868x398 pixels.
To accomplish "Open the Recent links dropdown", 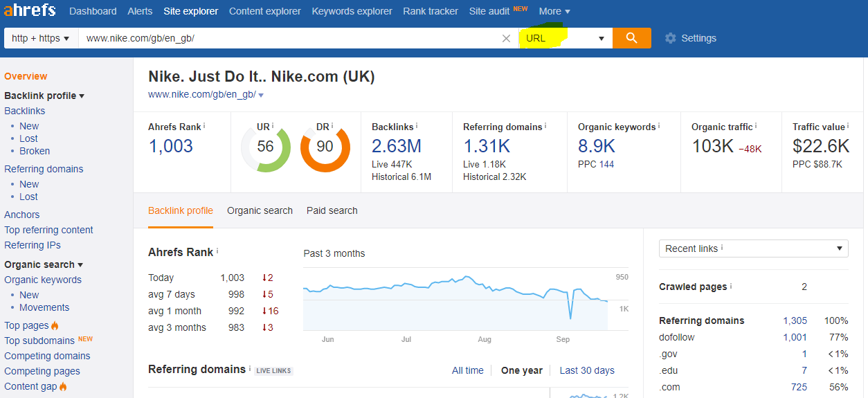I will tap(753, 248).
